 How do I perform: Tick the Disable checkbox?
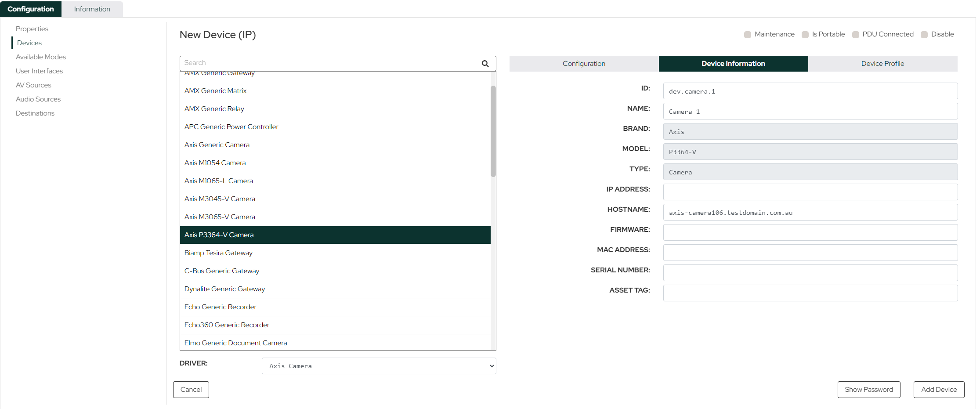(x=924, y=35)
